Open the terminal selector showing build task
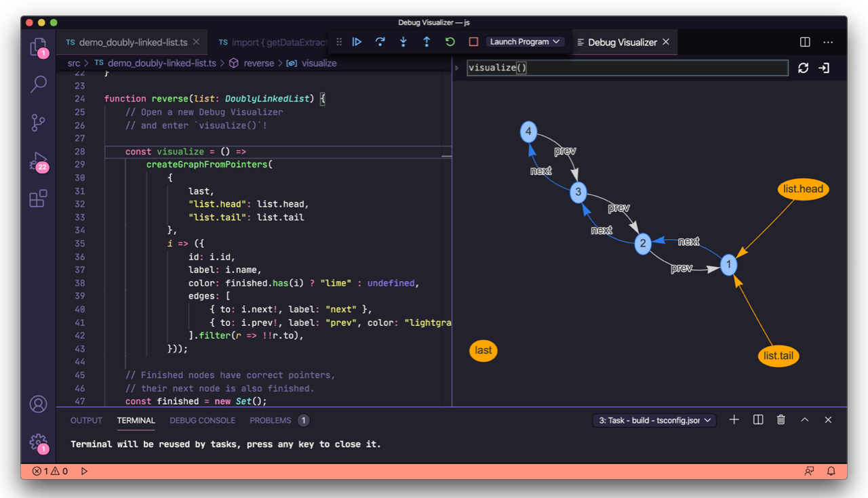 (653, 419)
